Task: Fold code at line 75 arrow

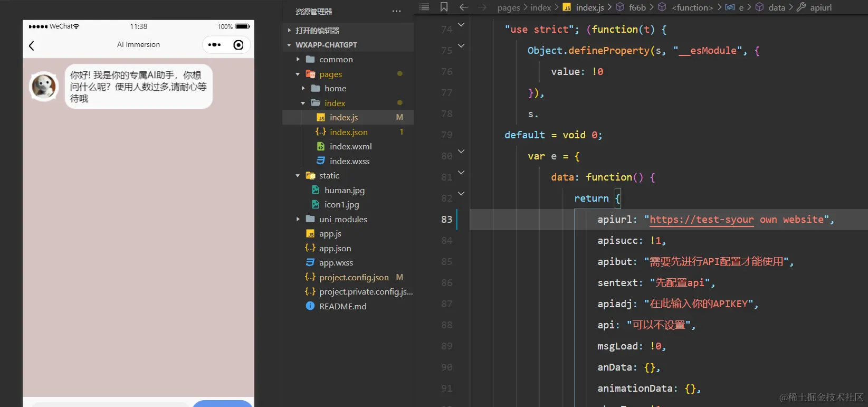Action: [461, 45]
